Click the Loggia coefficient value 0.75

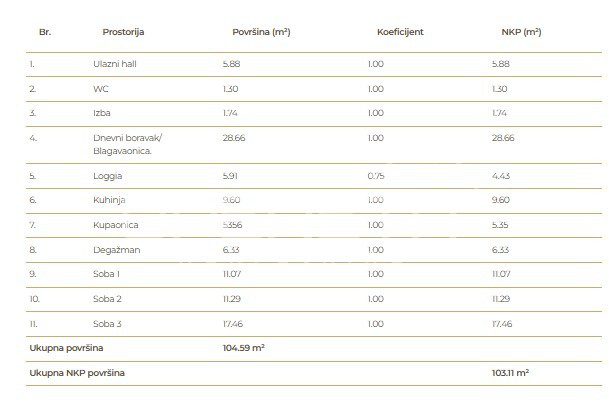(375, 176)
